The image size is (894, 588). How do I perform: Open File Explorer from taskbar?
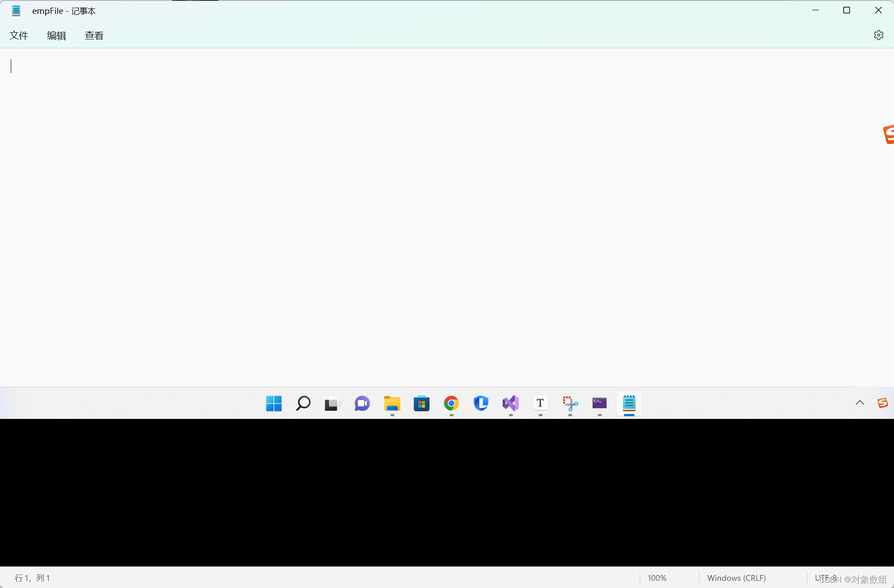(x=392, y=403)
